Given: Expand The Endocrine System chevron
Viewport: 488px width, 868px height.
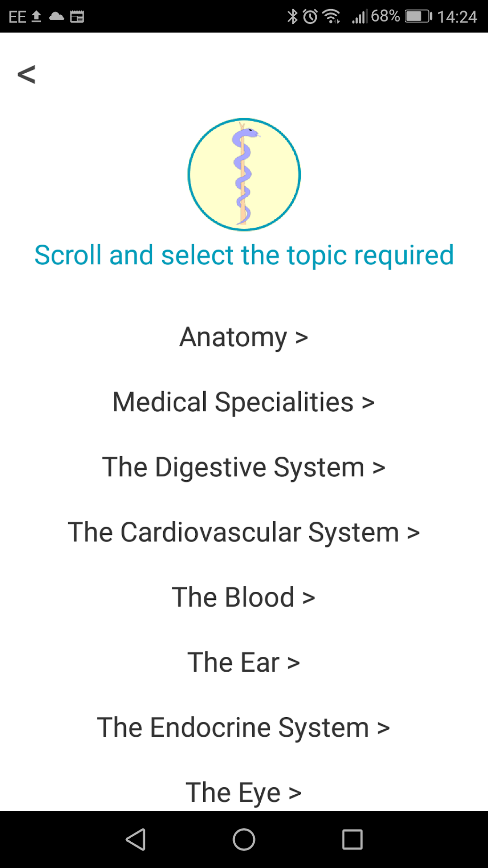Looking at the screenshot, I should point(383,729).
